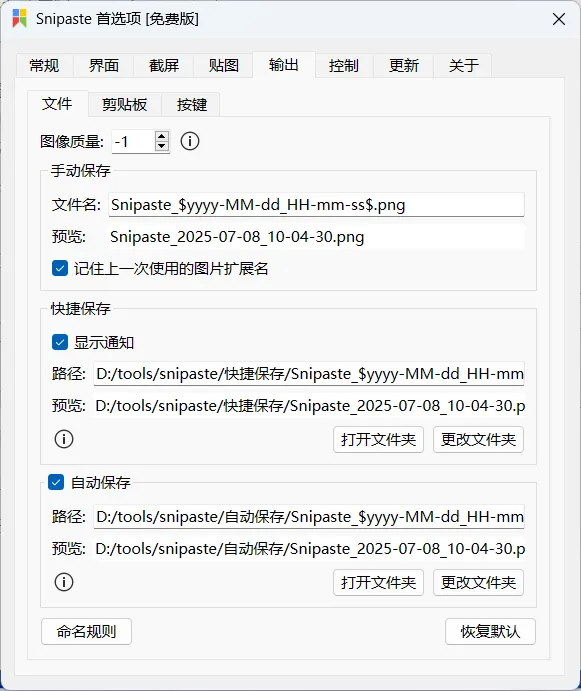Click the Snipaste logo in title bar
This screenshot has width=581, height=691.
click(19, 19)
